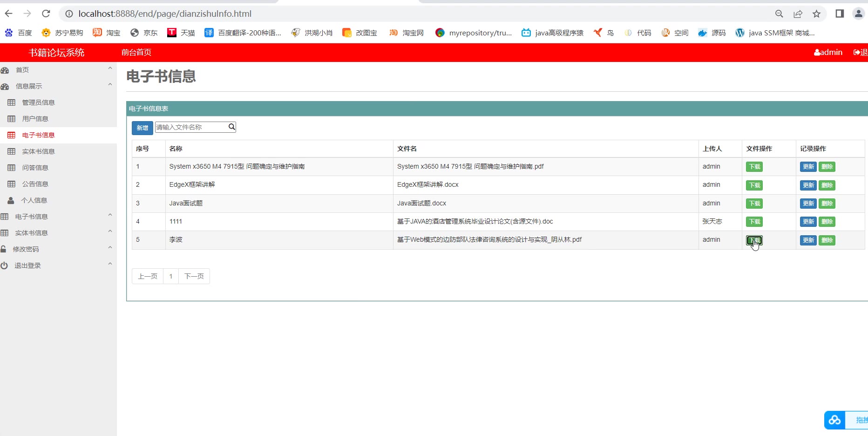
Task: Open the 源码 bookmark
Action: (712, 33)
